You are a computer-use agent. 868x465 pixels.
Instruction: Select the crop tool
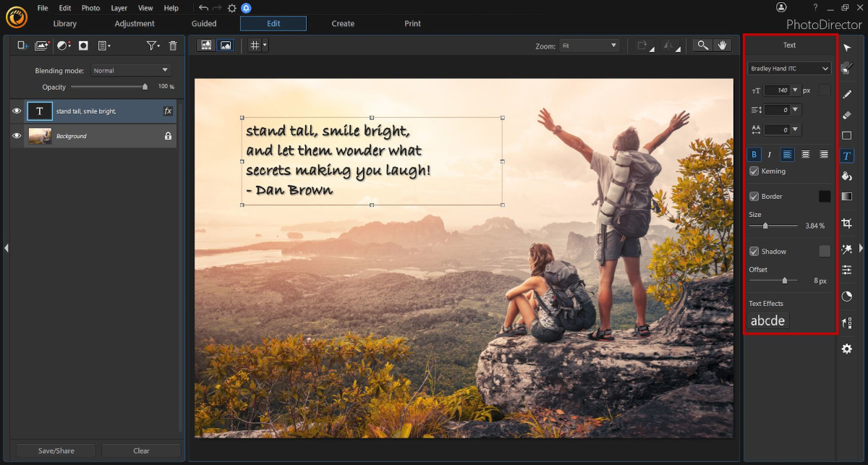click(847, 224)
